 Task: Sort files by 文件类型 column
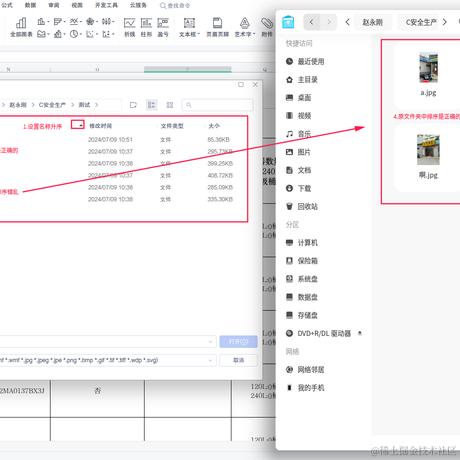tap(172, 126)
